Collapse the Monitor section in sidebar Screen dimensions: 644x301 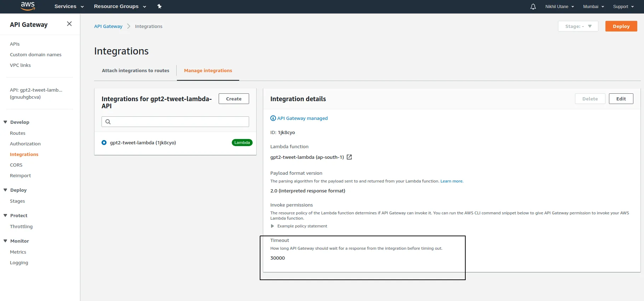coord(5,241)
